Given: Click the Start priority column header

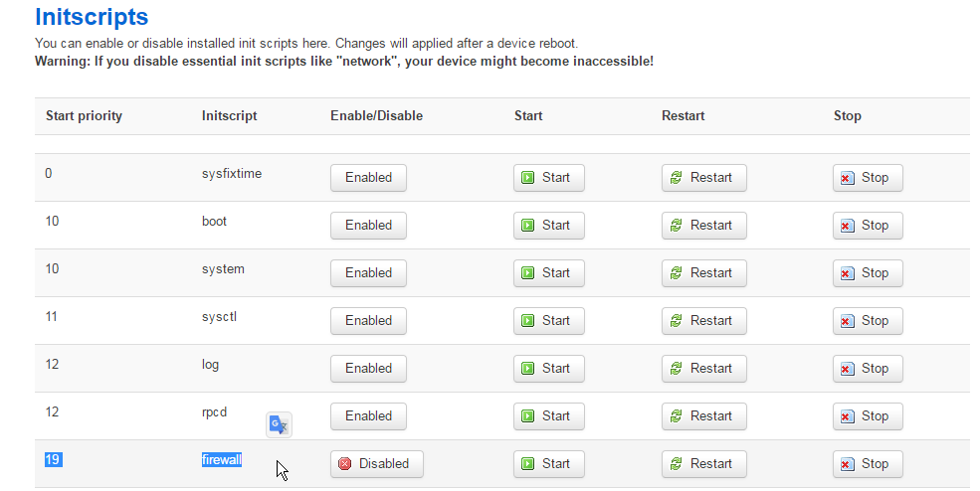Looking at the screenshot, I should 84,116.
